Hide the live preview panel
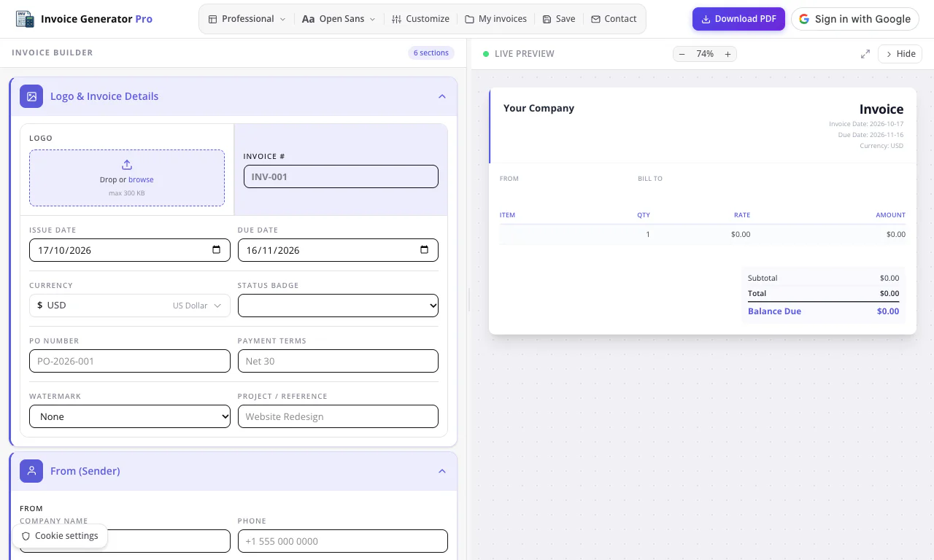Viewport: 934px width, 560px height. [x=900, y=54]
